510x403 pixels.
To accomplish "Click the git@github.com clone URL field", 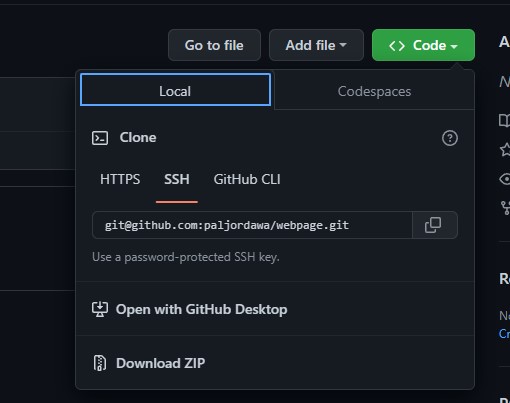I will (x=252, y=225).
